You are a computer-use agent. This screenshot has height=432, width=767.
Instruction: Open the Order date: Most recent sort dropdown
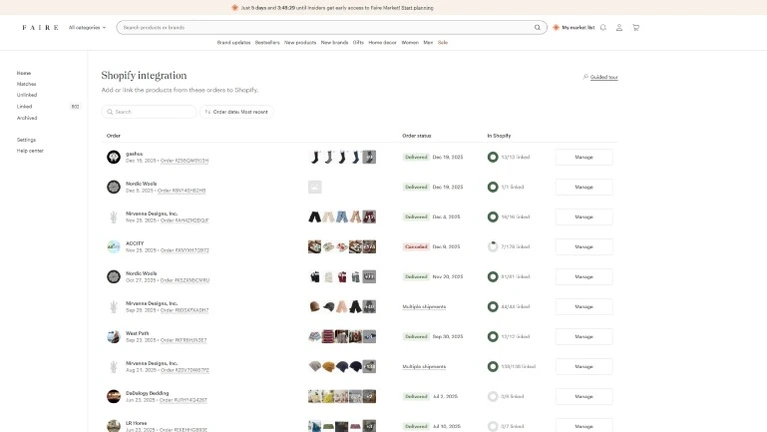[236, 112]
